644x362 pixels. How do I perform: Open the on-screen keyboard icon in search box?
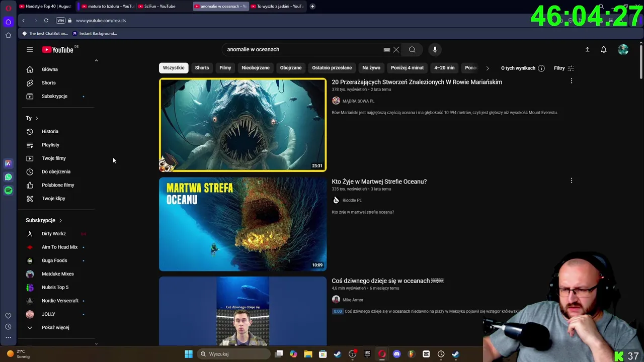386,49
